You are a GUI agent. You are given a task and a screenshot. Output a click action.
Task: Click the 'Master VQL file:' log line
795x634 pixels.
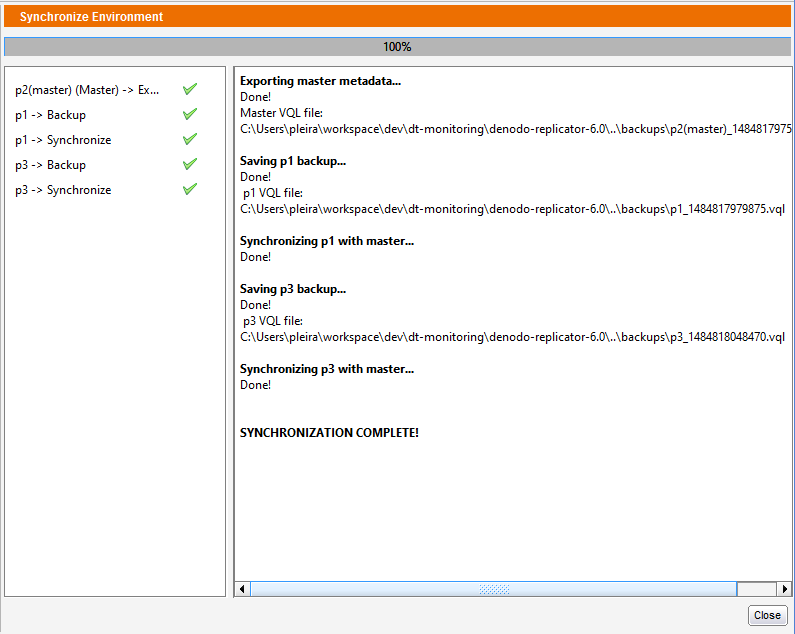click(281, 113)
